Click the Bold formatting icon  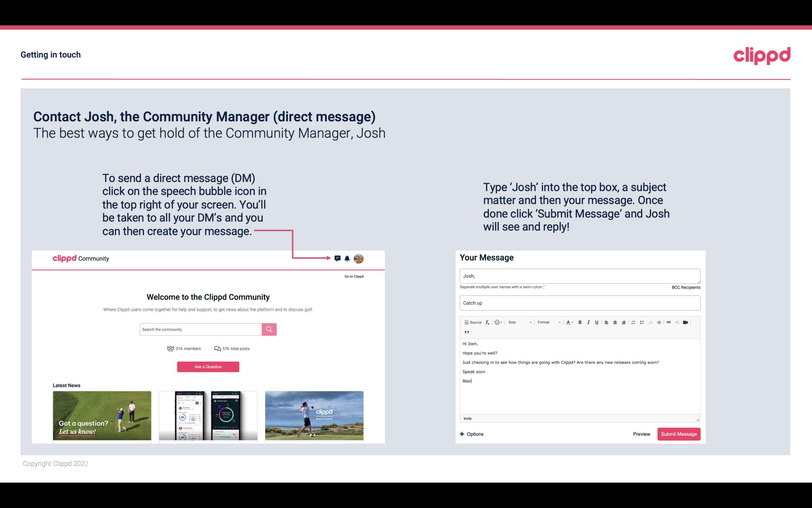pyautogui.click(x=581, y=323)
